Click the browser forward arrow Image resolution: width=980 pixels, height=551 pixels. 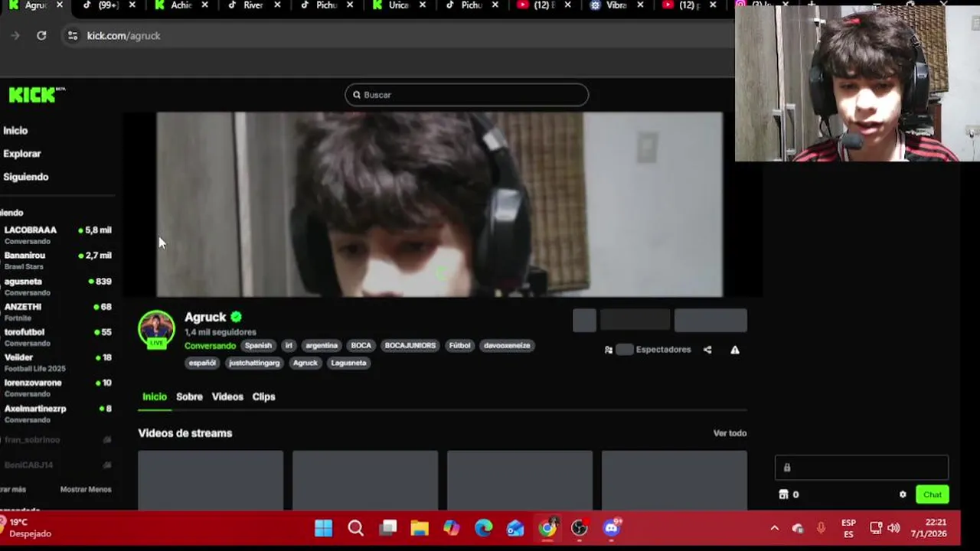(15, 35)
